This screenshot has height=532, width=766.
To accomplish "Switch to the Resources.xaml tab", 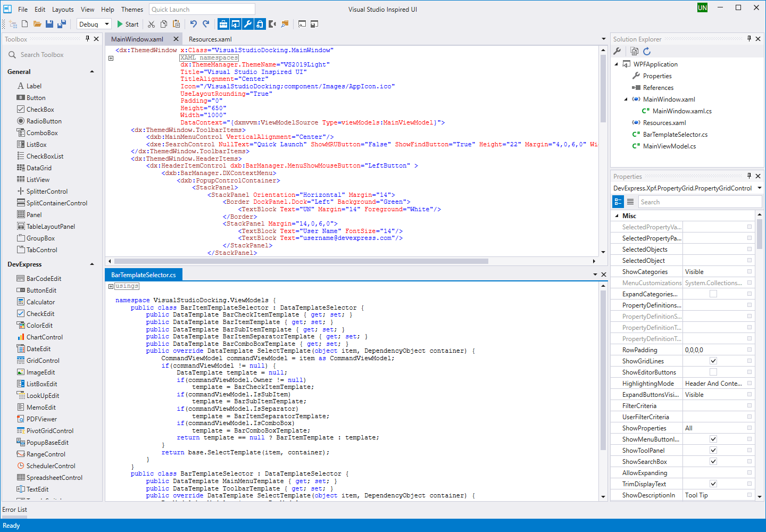I will (x=210, y=39).
